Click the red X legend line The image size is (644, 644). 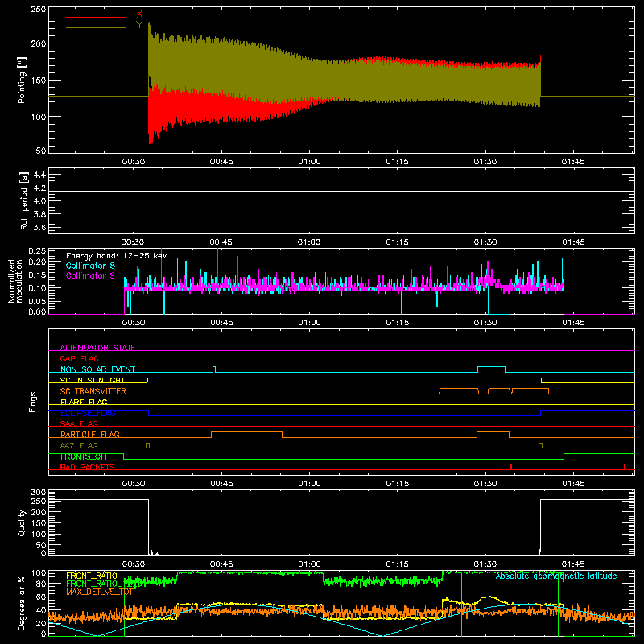click(x=96, y=17)
